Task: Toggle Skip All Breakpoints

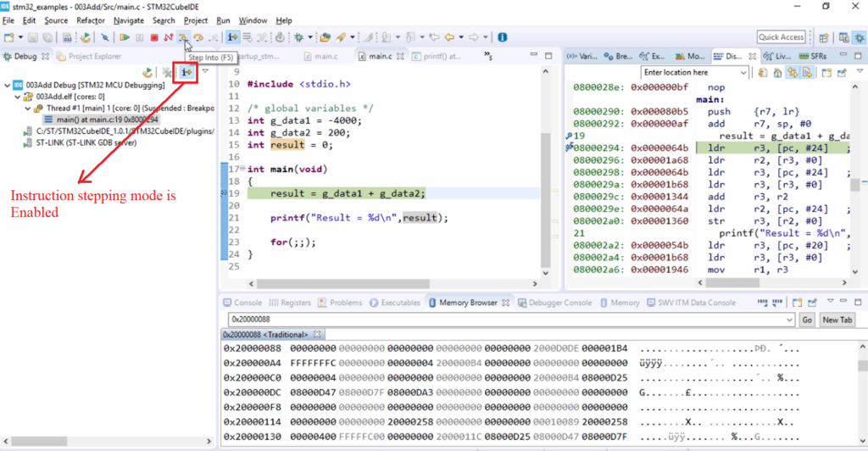Action: pos(104,37)
